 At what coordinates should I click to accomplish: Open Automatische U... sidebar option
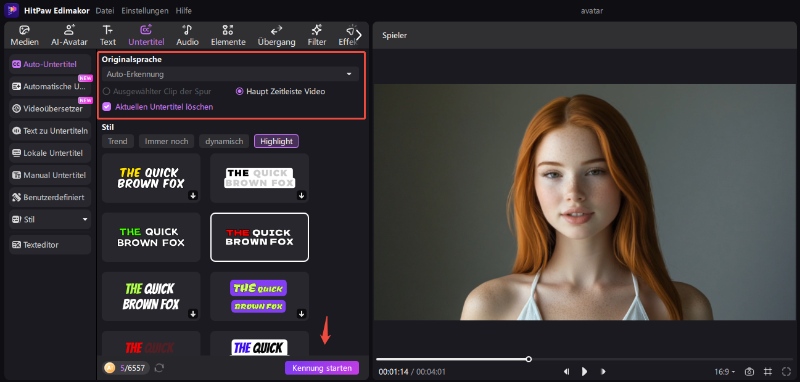(x=50, y=87)
